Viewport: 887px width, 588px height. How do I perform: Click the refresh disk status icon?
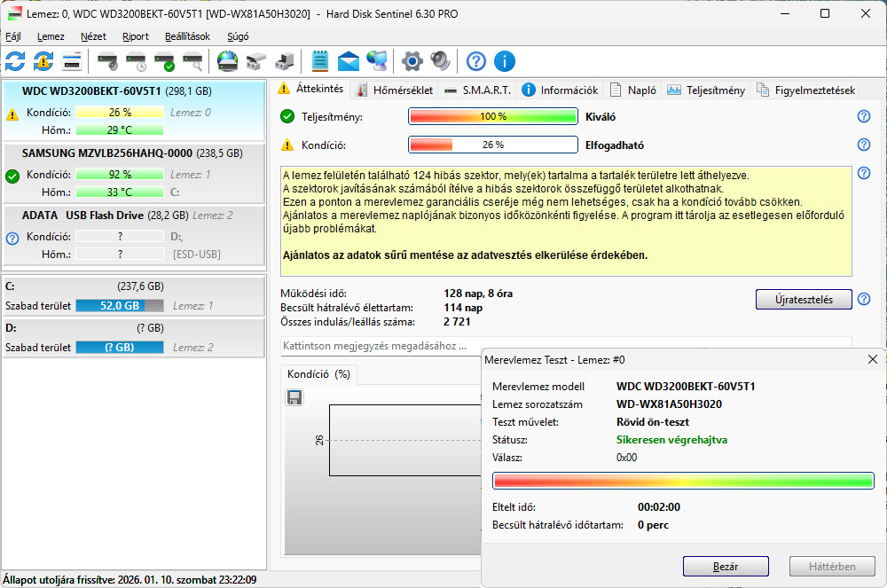[x=15, y=61]
